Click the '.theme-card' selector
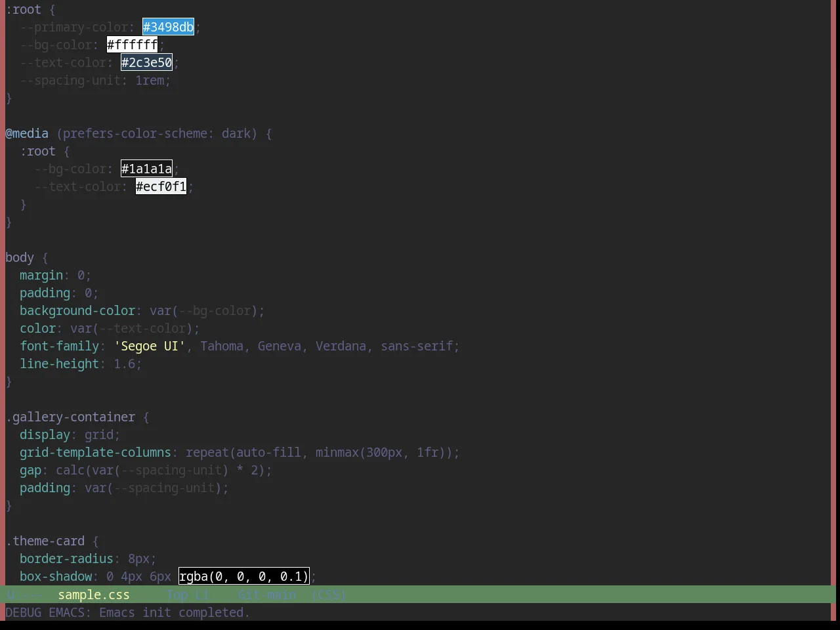The width and height of the screenshot is (840, 630). tap(45, 541)
